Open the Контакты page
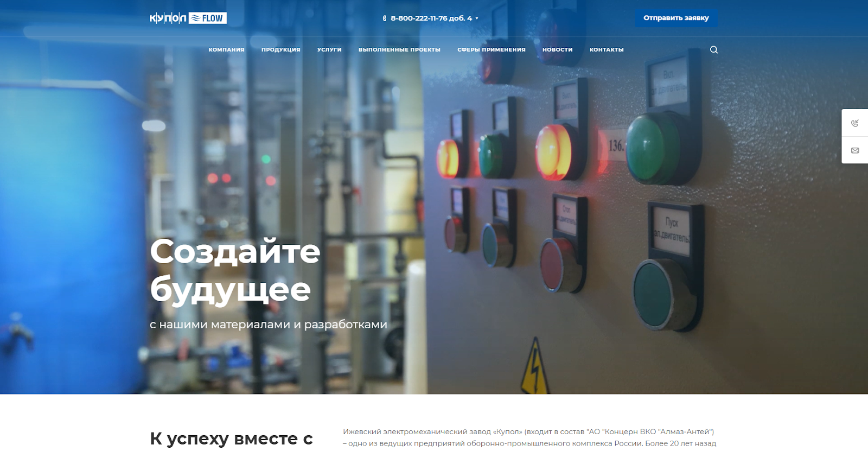The image size is (868, 451). (607, 49)
